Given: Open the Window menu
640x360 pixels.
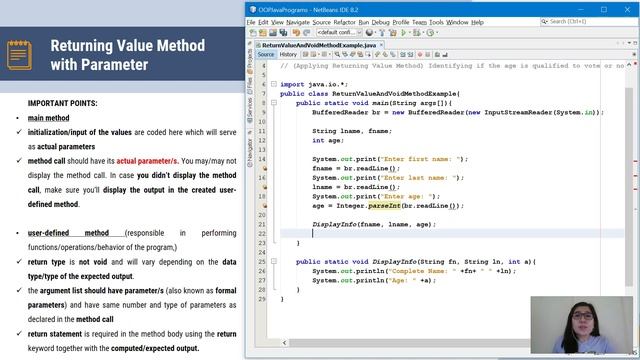Looking at the screenshot, I should [x=457, y=22].
